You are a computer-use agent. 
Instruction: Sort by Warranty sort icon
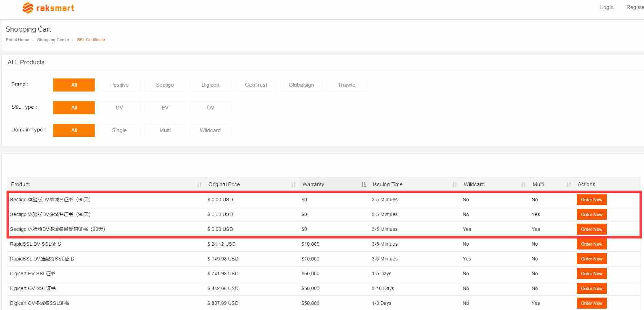pyautogui.click(x=364, y=185)
